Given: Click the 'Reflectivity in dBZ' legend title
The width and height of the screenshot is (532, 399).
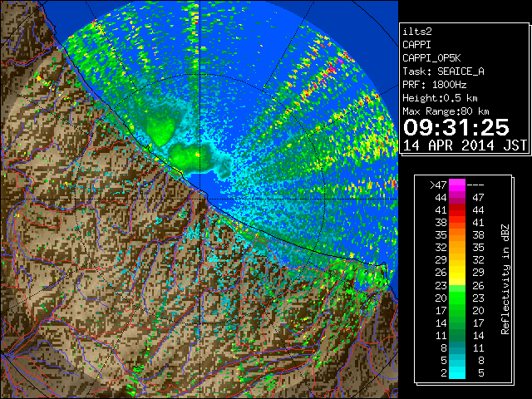Looking at the screenshot, I should pos(505,279).
